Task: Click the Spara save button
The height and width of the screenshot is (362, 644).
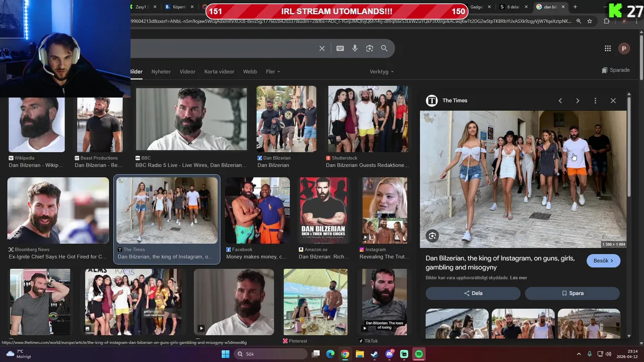Action: (x=572, y=293)
